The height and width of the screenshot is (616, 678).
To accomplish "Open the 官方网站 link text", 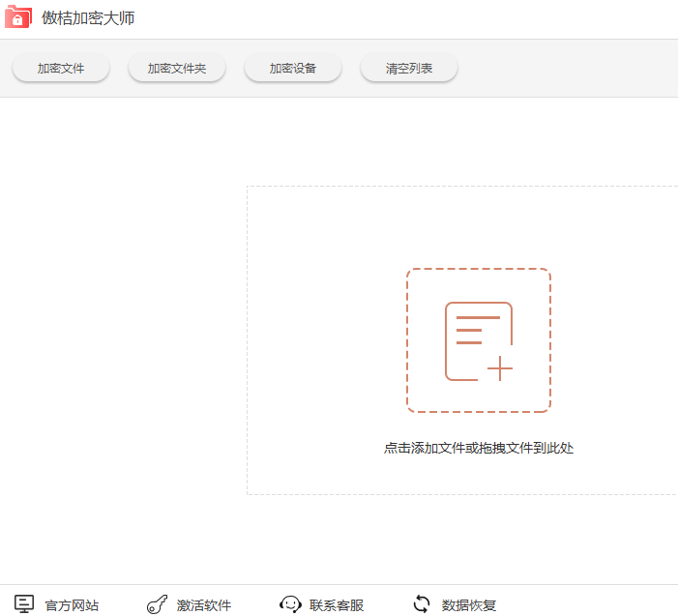I will [x=72, y=605].
